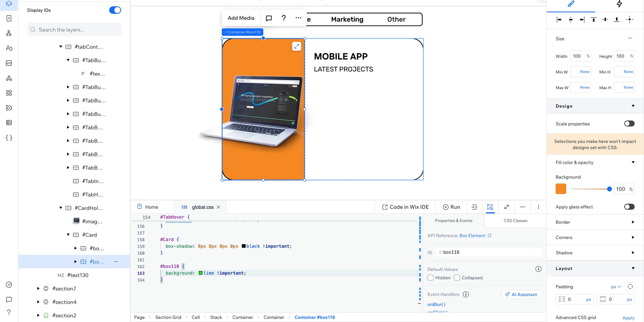Click the Search the layers field
Screen dimensions: 644x322
coord(74,30)
